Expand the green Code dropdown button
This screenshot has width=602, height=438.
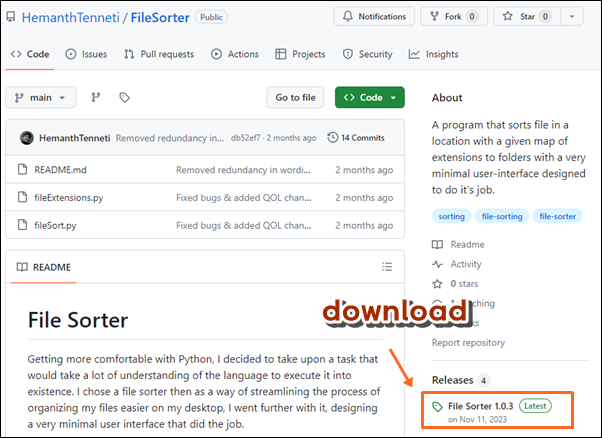tap(370, 98)
